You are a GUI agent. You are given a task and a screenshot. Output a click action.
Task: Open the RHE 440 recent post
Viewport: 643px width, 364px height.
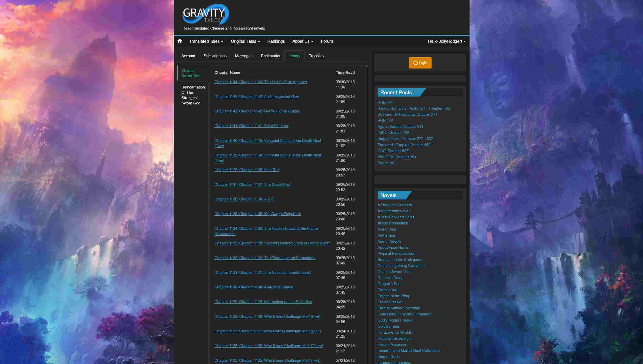point(385,121)
